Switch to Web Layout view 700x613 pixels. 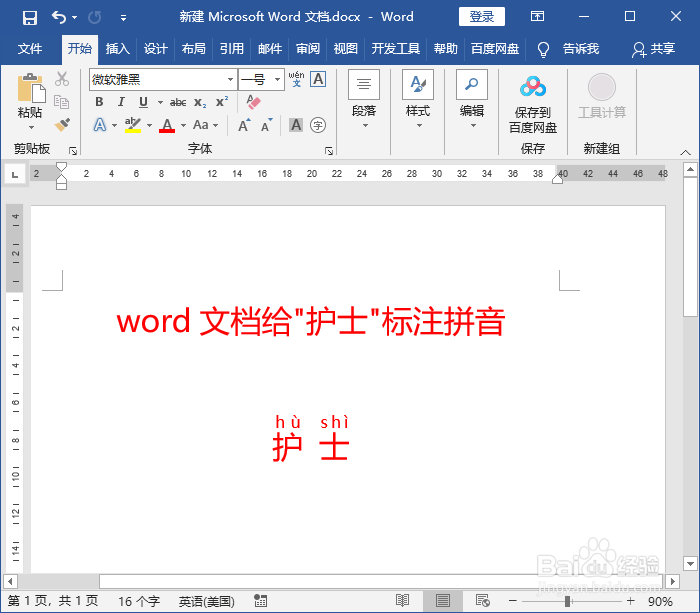483,601
